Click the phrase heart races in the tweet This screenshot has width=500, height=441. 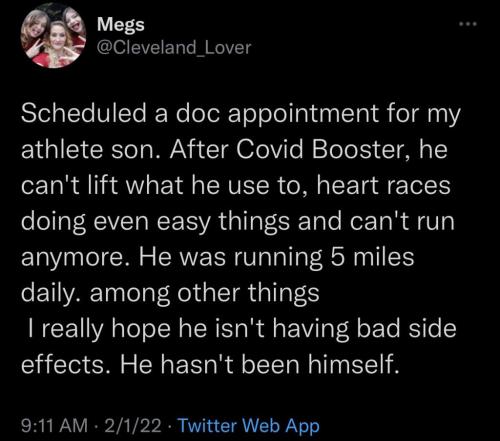(383, 185)
